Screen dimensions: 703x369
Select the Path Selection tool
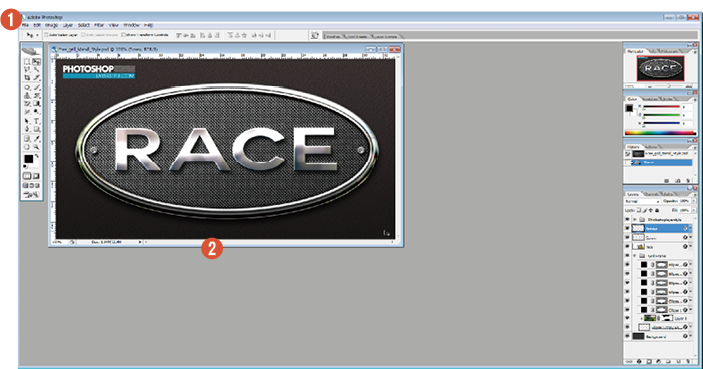tap(26, 121)
